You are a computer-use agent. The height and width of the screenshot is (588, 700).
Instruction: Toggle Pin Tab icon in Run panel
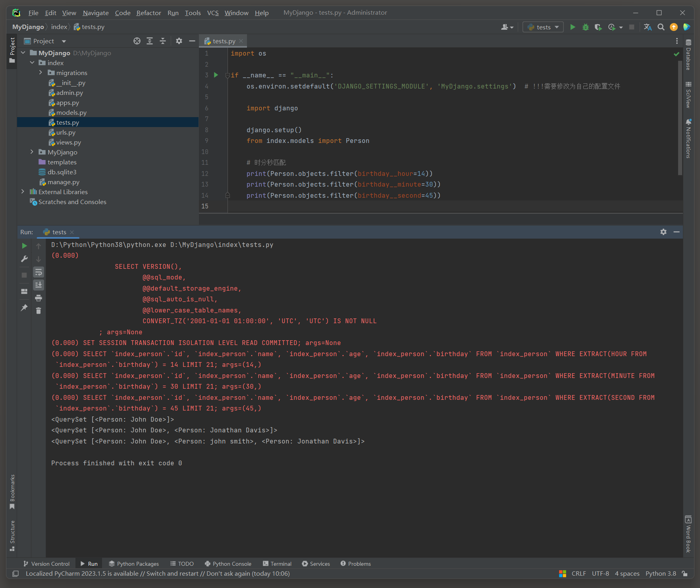tap(24, 308)
